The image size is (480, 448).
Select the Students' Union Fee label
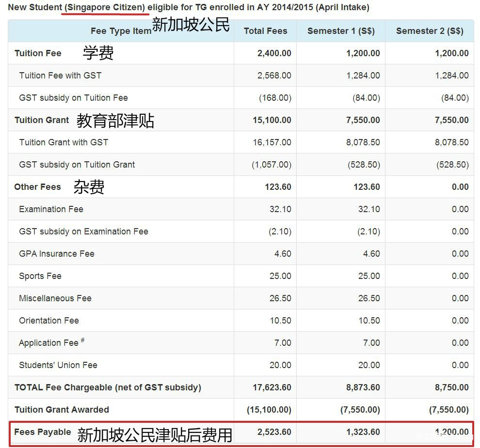[58, 365]
